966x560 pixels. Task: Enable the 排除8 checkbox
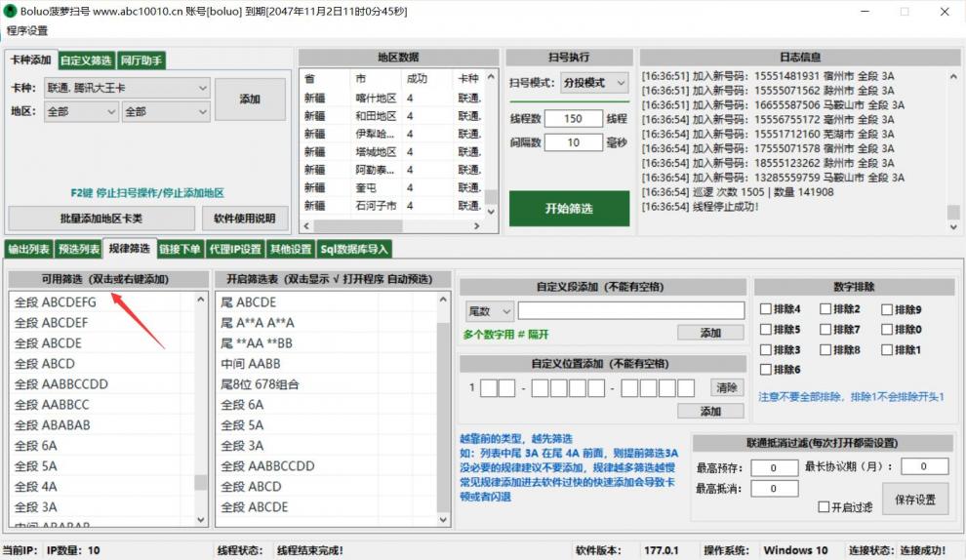(x=825, y=350)
